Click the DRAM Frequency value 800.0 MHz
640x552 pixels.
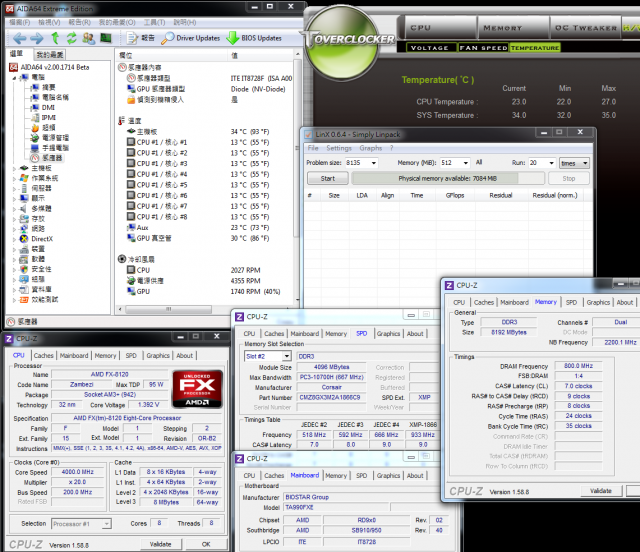tap(578, 366)
